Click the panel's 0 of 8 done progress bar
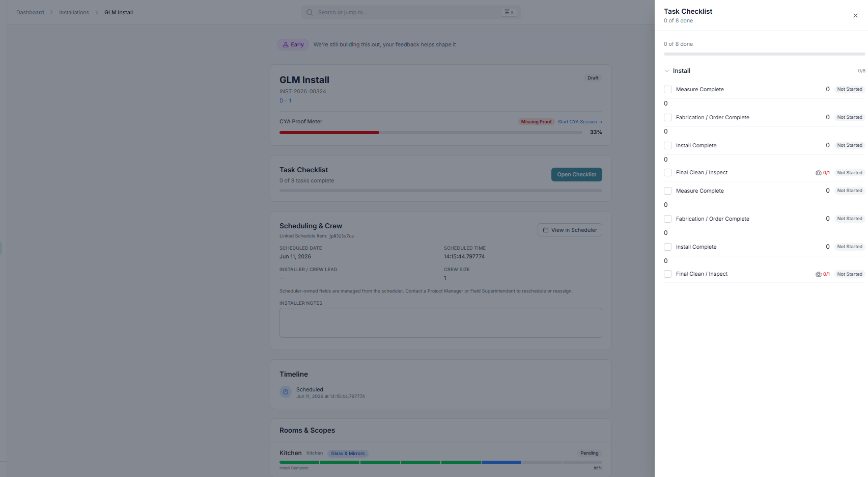Screen dimensions: 868x477 click(765, 54)
